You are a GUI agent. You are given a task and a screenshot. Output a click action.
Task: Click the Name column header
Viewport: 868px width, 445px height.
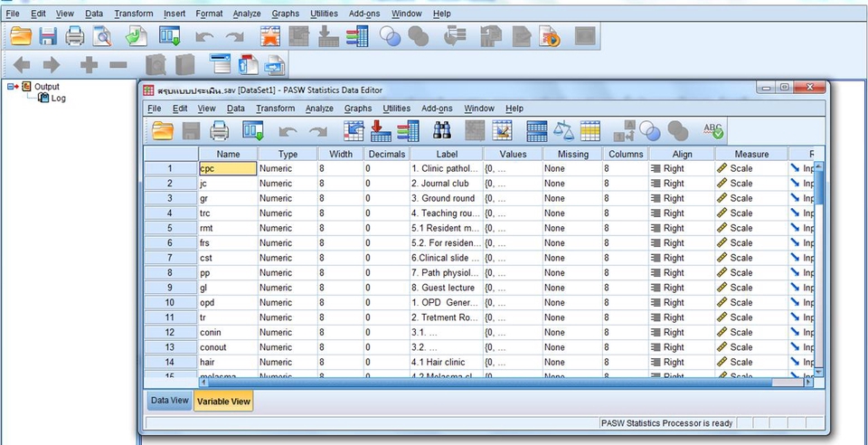(x=228, y=154)
